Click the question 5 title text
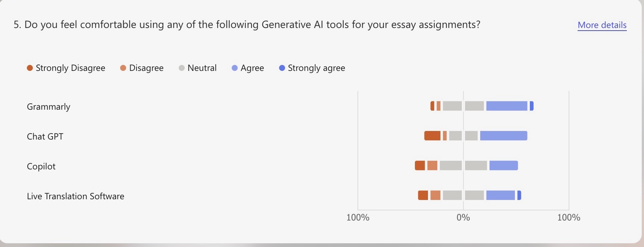 (x=247, y=25)
